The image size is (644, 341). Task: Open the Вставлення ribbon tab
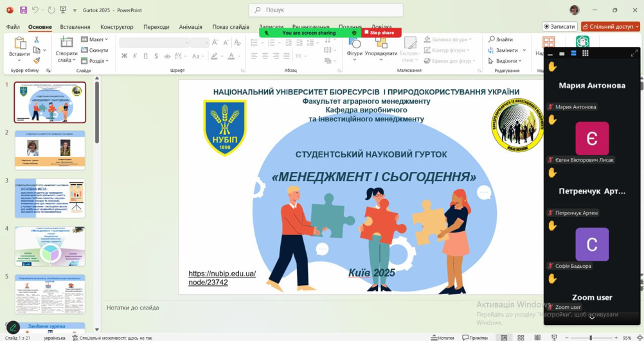[x=75, y=27]
